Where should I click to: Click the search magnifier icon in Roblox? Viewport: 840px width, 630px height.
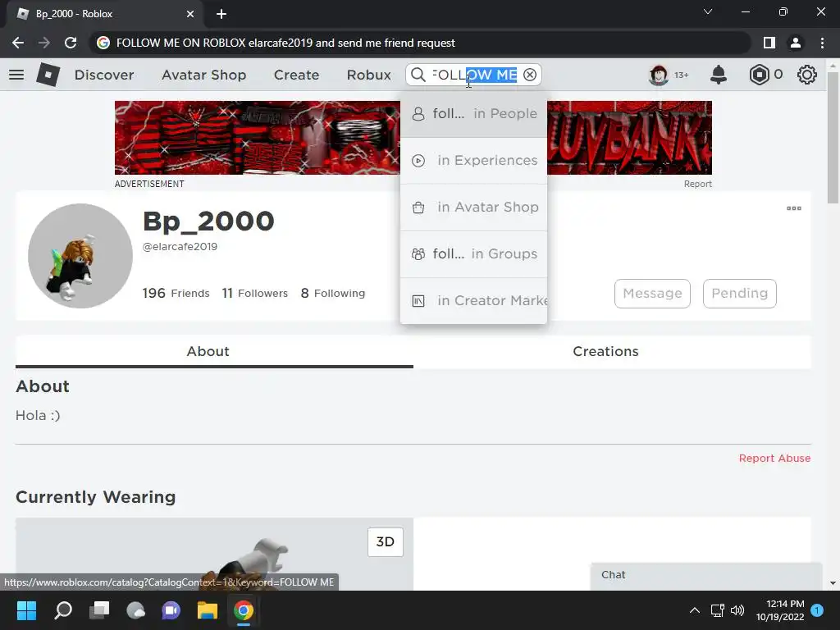pyautogui.click(x=418, y=75)
